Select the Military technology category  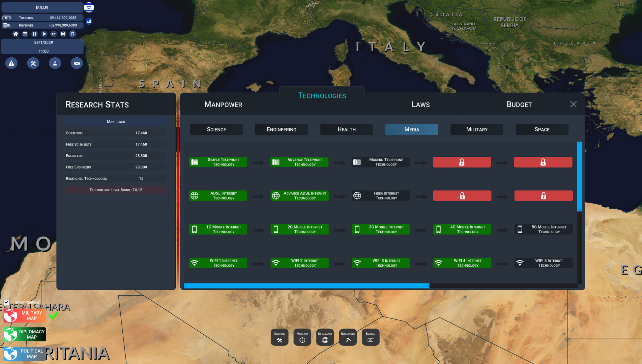pyautogui.click(x=476, y=129)
